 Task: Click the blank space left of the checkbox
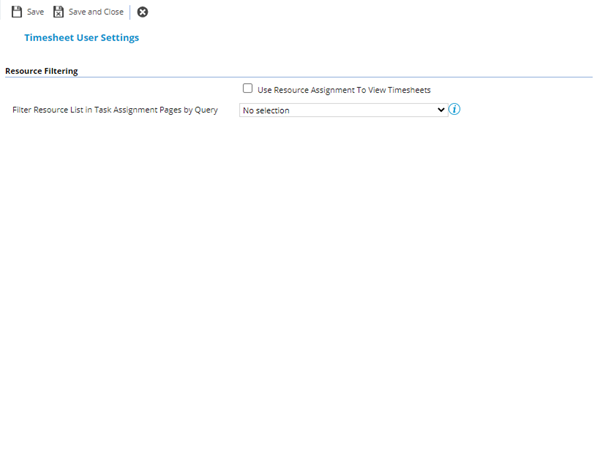120,89
